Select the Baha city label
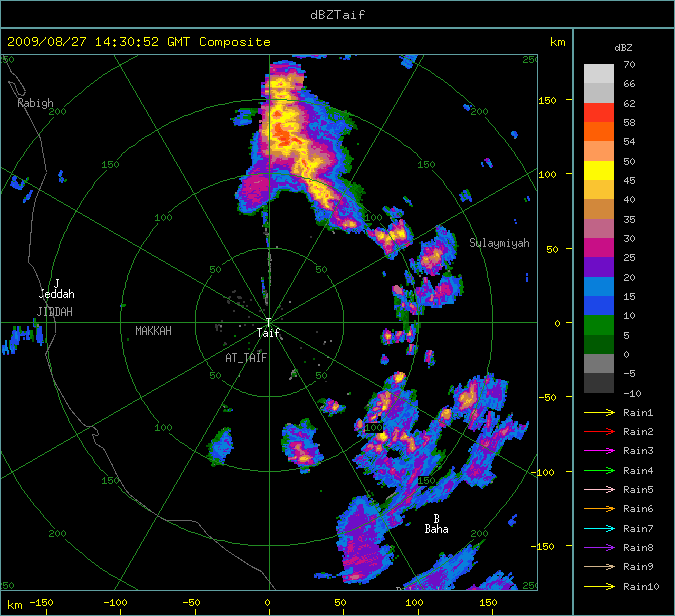This screenshot has height=616, width=675. click(436, 528)
